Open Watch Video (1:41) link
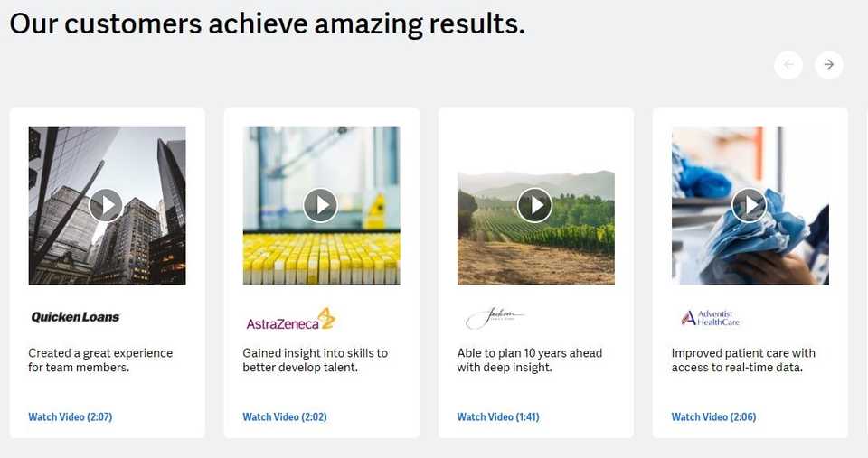The height and width of the screenshot is (458, 868). click(x=498, y=417)
